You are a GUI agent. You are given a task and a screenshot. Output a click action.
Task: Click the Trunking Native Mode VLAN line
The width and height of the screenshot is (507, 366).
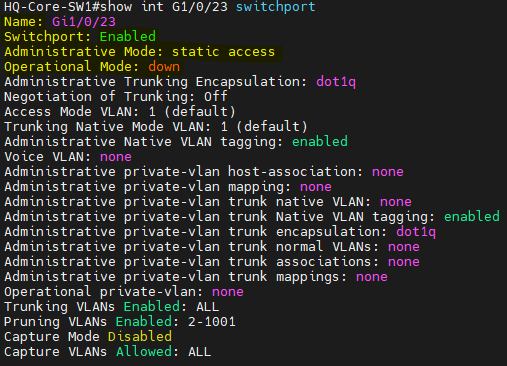[x=156, y=127]
